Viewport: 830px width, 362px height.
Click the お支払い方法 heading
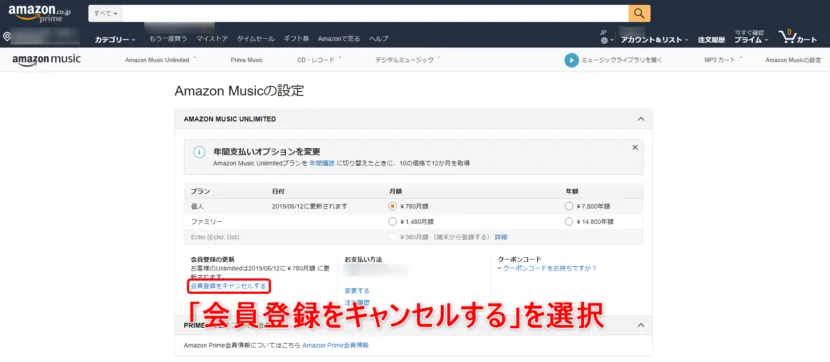click(363, 259)
